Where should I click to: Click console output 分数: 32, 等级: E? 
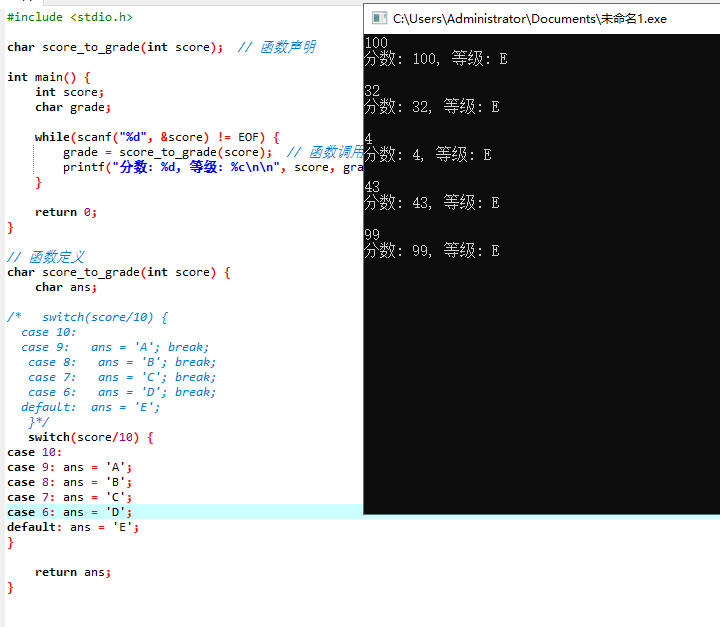pyautogui.click(x=432, y=107)
